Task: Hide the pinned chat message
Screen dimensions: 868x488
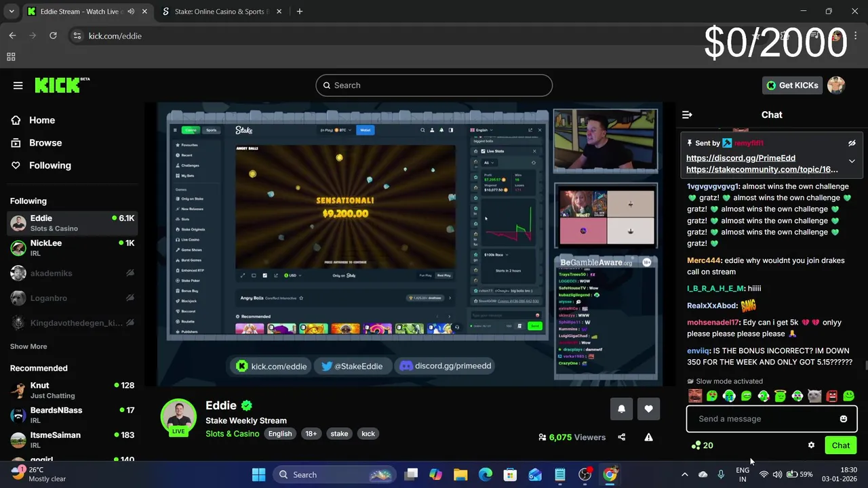Action: [852, 143]
